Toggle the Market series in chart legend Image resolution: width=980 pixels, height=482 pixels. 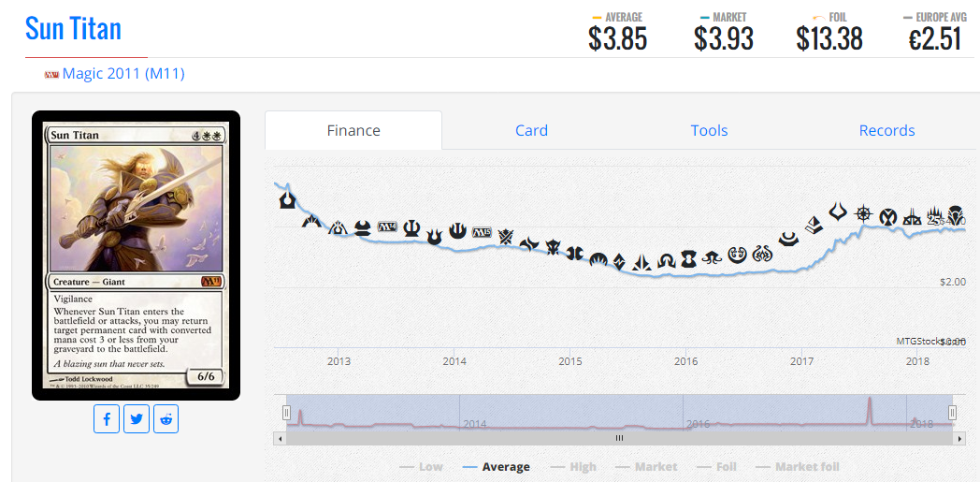point(646,466)
